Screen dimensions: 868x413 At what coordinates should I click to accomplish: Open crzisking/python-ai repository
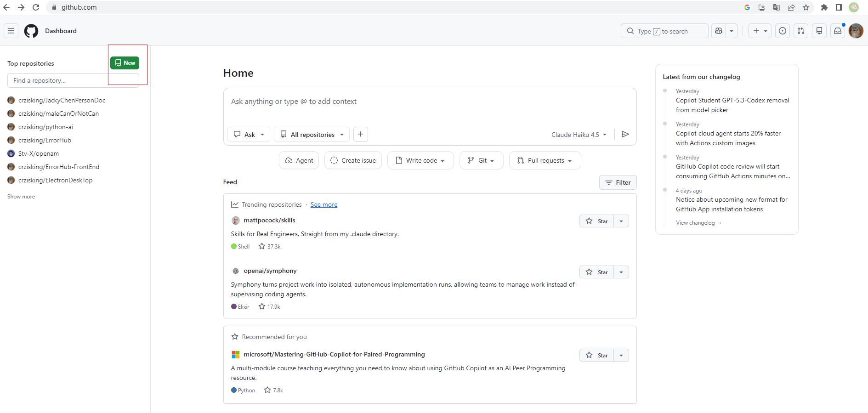pos(45,127)
